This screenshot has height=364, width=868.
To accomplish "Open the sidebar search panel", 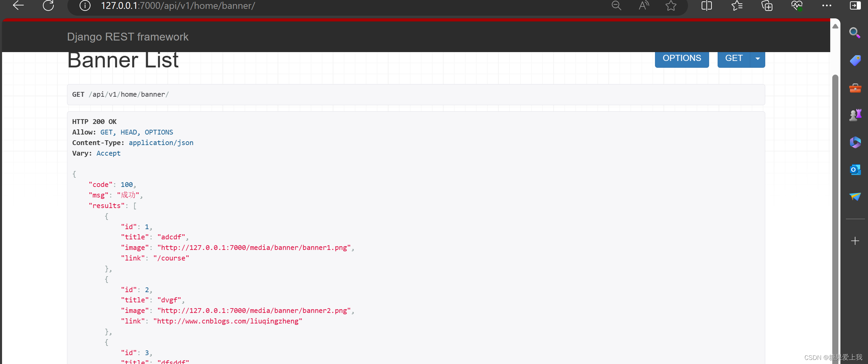I will coord(855,32).
